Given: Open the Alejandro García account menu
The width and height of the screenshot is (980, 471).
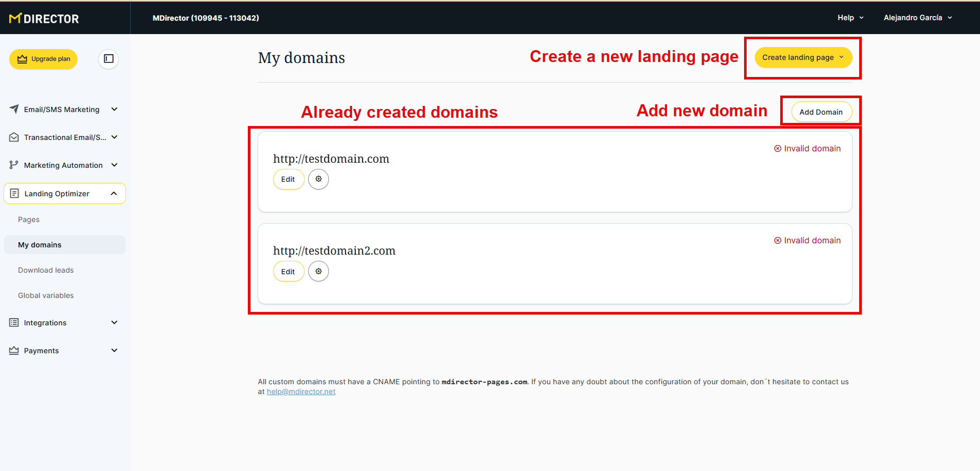Looking at the screenshot, I should click(x=917, y=18).
